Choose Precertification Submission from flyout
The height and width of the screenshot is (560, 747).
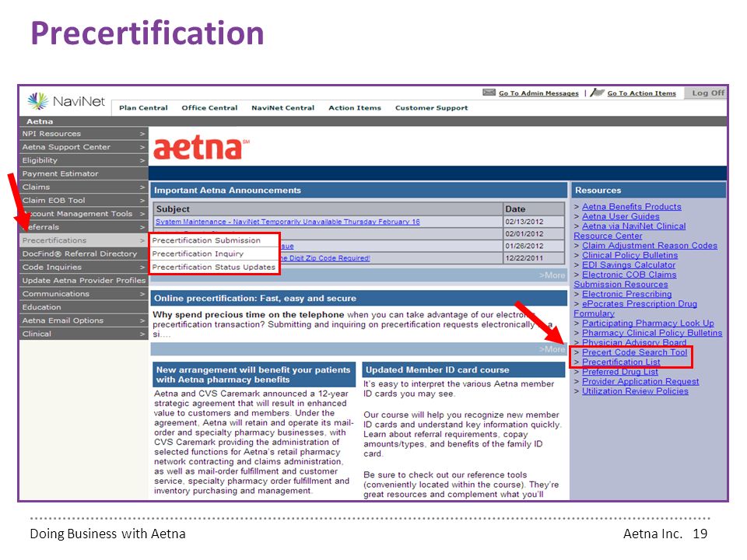(215, 240)
